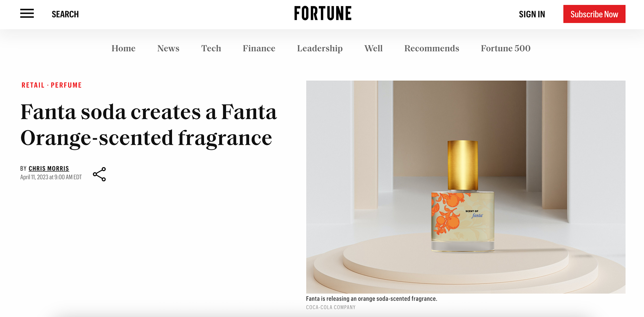The height and width of the screenshot is (317, 644).
Task: Open the hamburger menu icon
Action: [x=27, y=14]
